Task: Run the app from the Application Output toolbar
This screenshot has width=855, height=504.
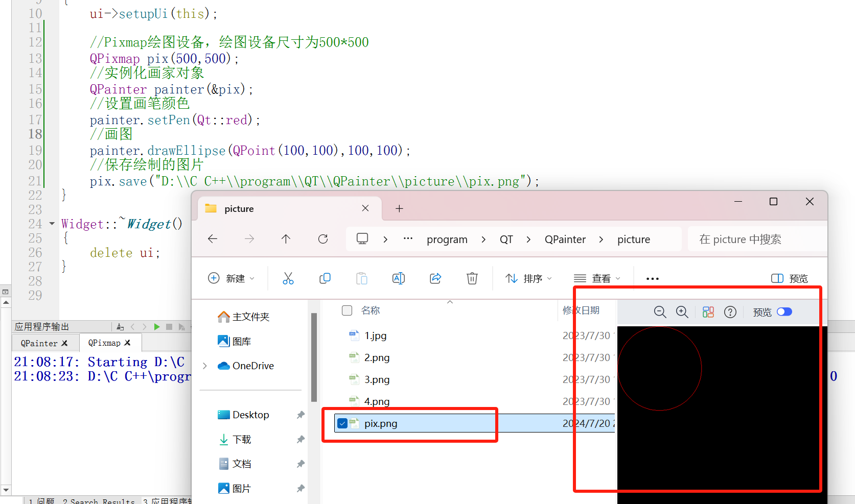Action: click(x=157, y=327)
